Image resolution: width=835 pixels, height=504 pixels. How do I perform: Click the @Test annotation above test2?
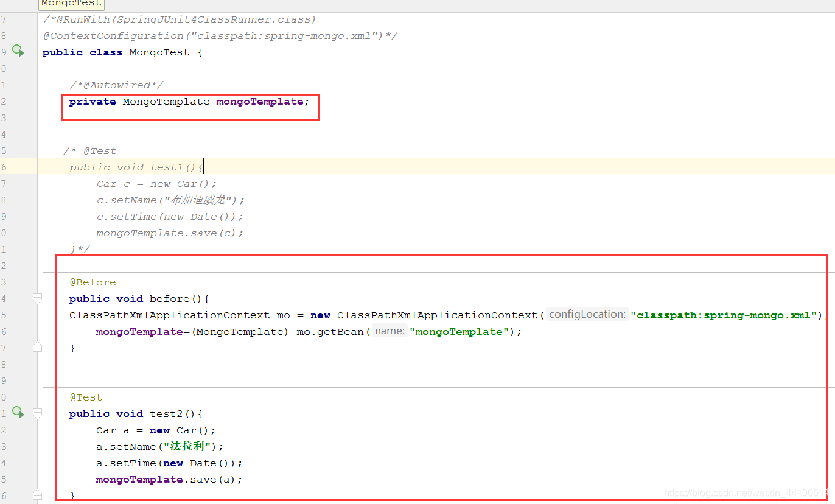[86, 397]
